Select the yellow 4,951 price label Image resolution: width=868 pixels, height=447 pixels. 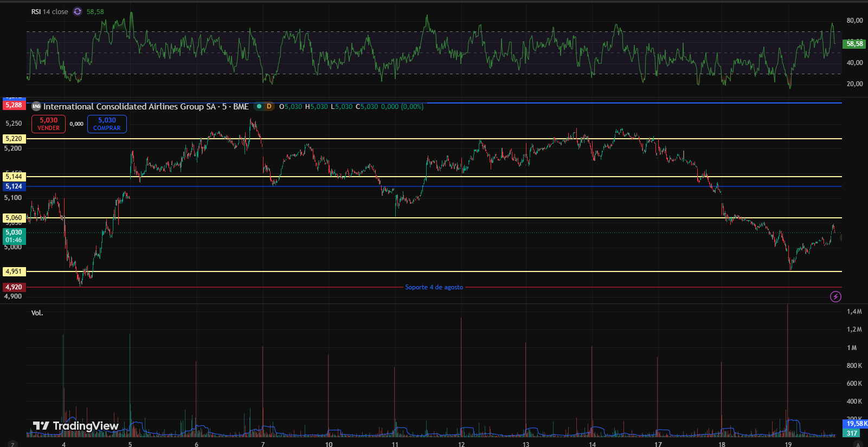pyautogui.click(x=14, y=271)
